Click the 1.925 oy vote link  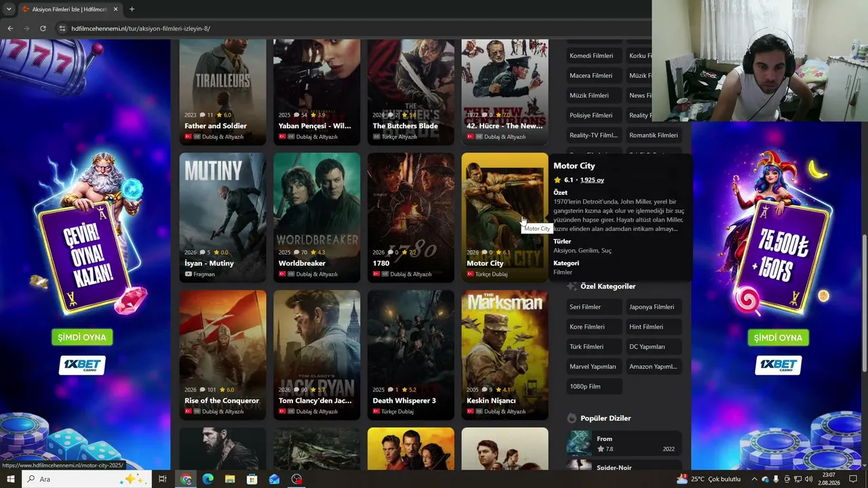(x=592, y=180)
